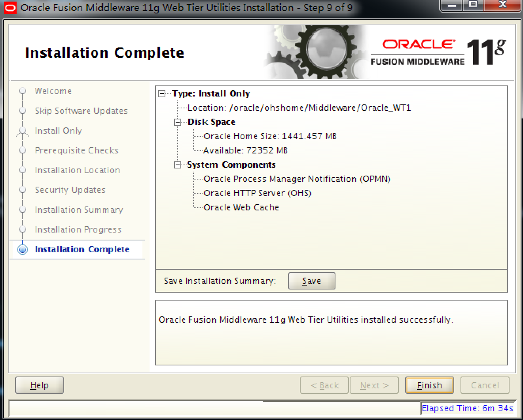
Task: Click the Type: Install Only label
Action: pos(211,94)
